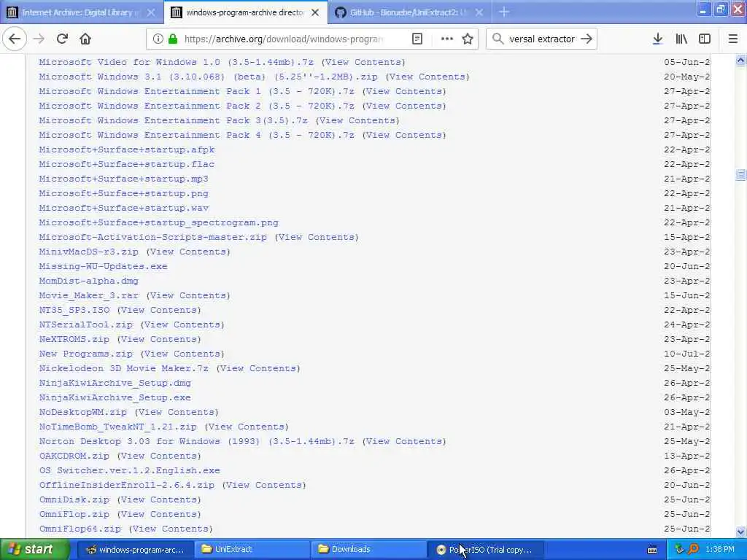Viewport: 747px width, 560px height.
Task: Download Microsoft Video for Windows 1.0 .7z
Action: tap(177, 62)
